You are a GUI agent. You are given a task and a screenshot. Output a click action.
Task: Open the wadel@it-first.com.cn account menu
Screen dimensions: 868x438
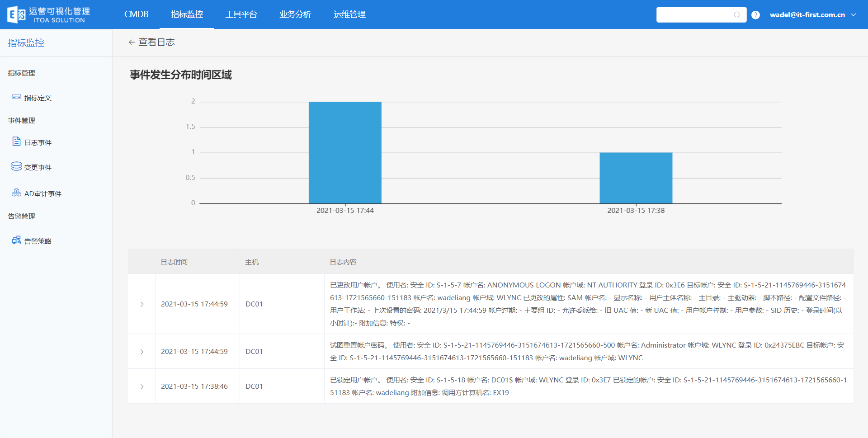click(807, 14)
